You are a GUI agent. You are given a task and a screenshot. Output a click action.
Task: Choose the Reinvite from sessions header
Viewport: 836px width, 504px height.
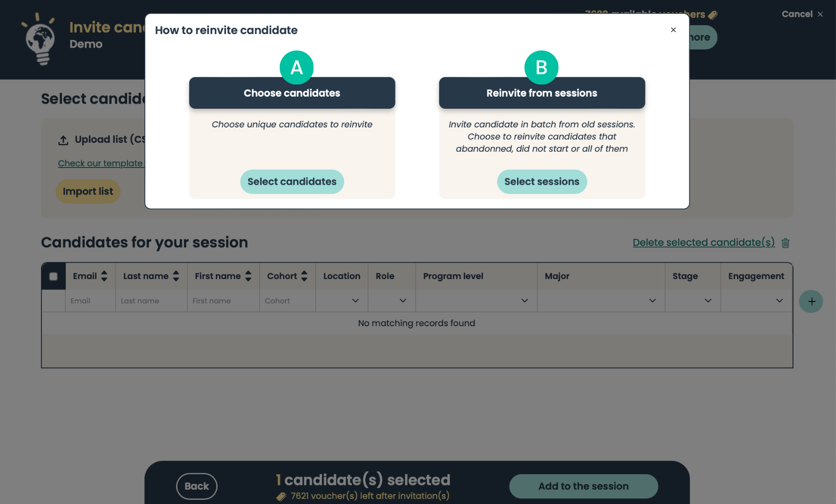(x=542, y=93)
